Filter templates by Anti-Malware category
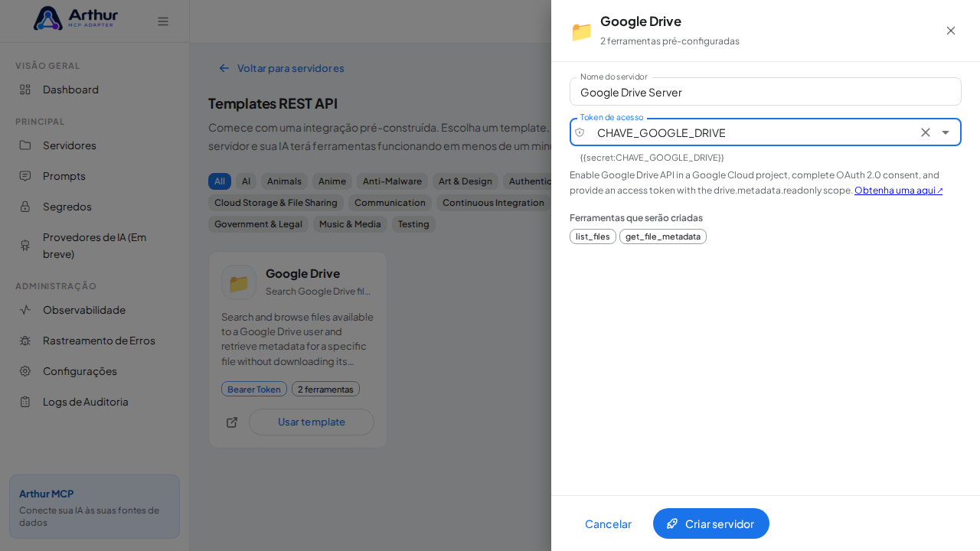 point(392,181)
